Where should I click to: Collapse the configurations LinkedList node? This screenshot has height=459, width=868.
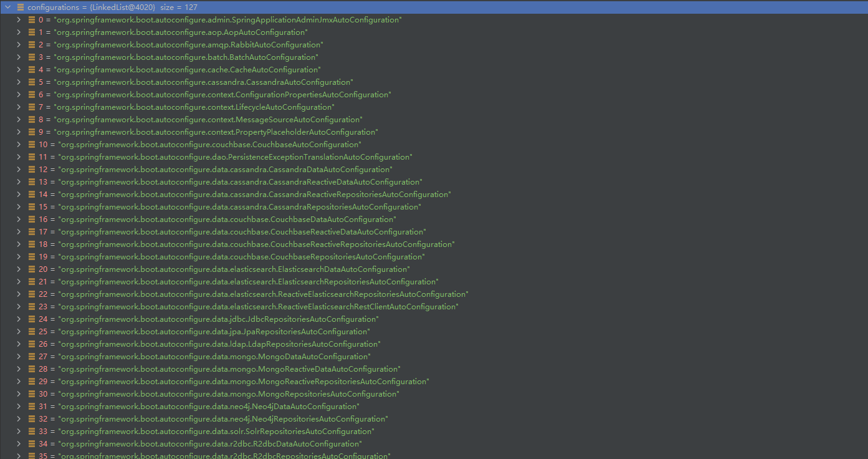point(8,7)
